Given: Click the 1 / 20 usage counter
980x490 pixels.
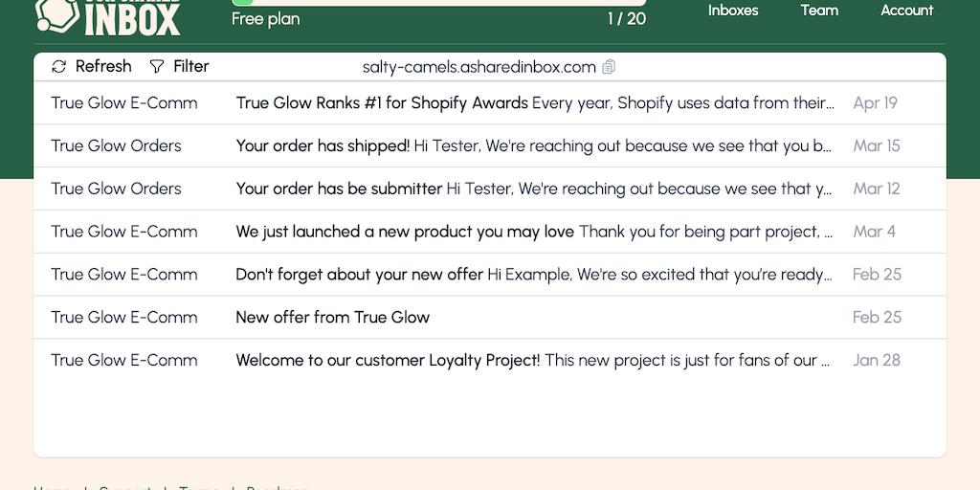Looking at the screenshot, I should pos(626,19).
